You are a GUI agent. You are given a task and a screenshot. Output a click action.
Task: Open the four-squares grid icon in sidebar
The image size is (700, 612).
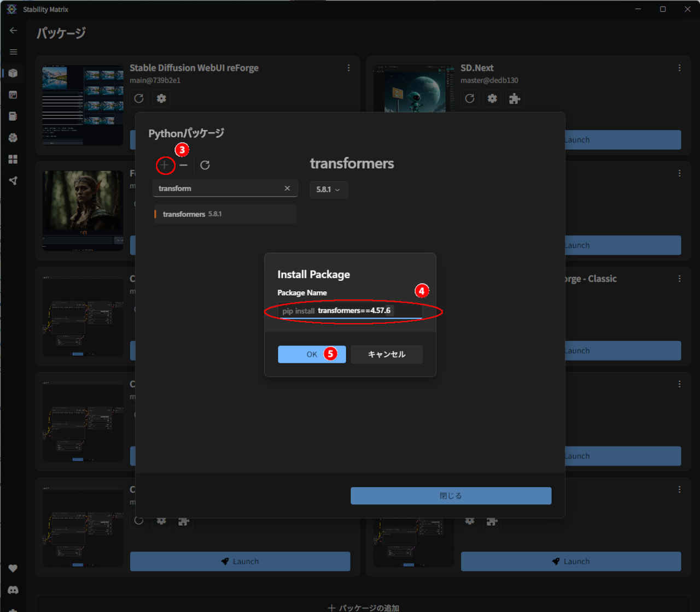13,159
